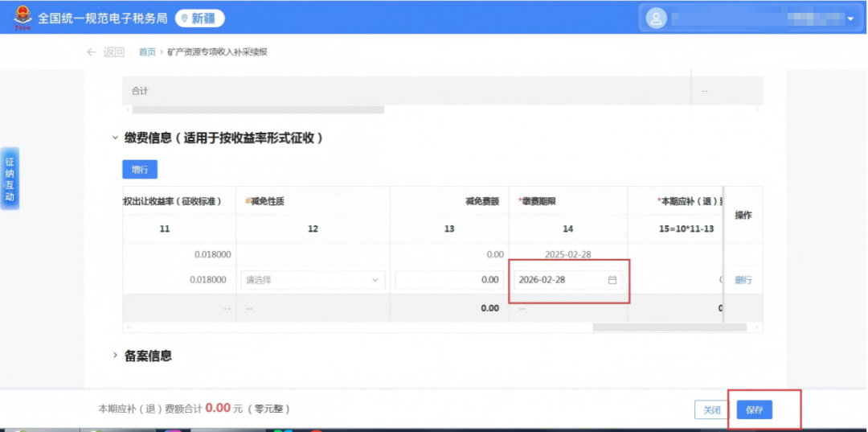868x432 pixels.
Task: Click the upper table horizontal scrollbar
Action: click(x=258, y=109)
